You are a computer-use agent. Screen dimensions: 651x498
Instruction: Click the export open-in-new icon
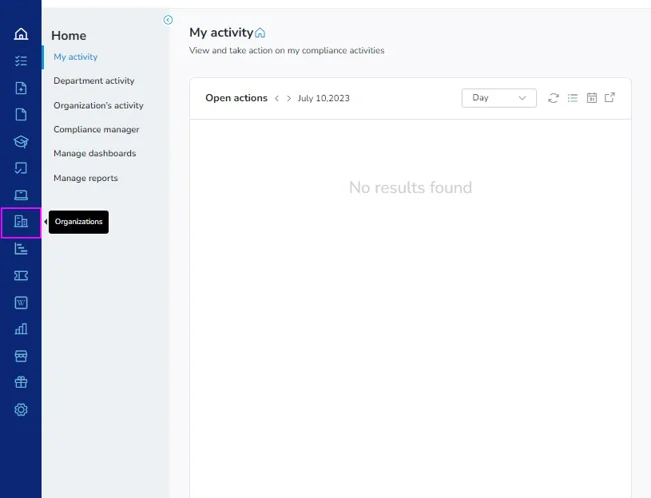[609, 98]
